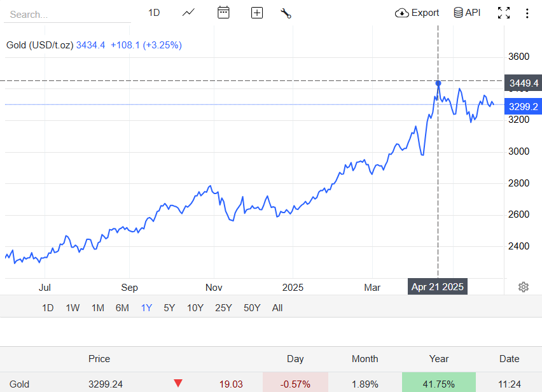
Task: Select the 1Y range tab
Action: coord(146,307)
